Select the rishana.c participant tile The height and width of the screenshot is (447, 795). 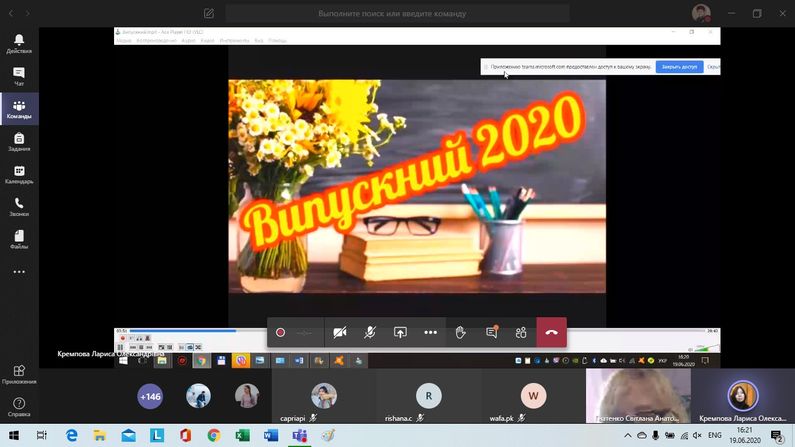coord(428,396)
